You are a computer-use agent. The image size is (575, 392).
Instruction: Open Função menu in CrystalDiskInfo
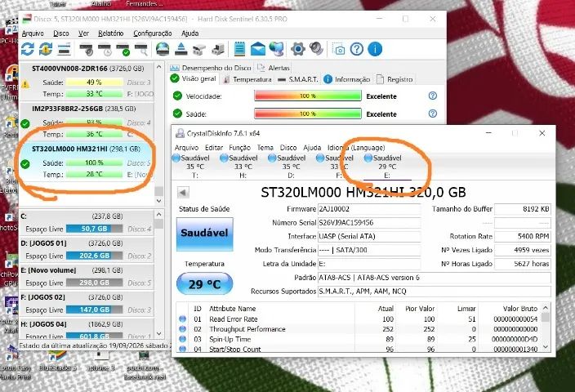tap(239, 148)
